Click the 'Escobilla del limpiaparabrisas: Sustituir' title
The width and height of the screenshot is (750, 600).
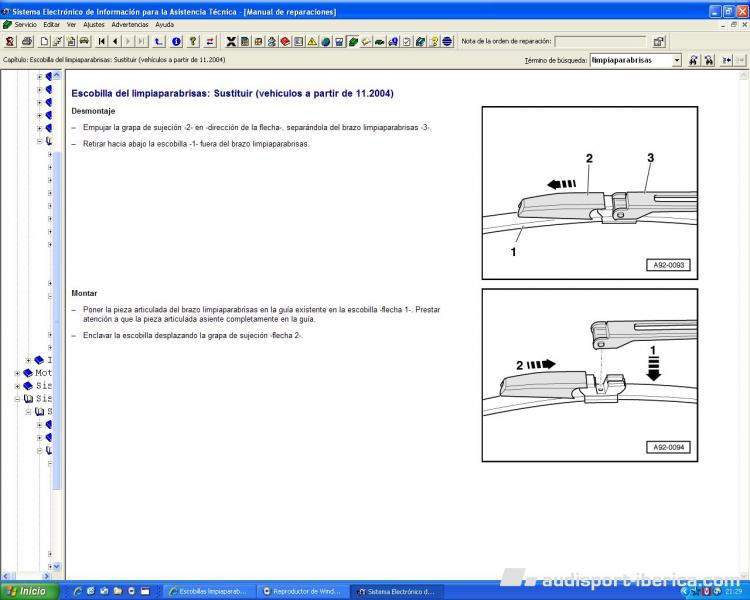point(232,93)
